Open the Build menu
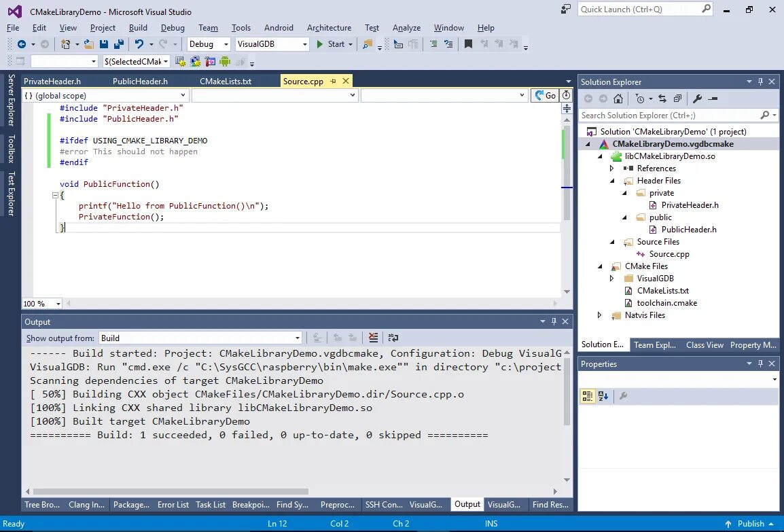 pyautogui.click(x=138, y=28)
